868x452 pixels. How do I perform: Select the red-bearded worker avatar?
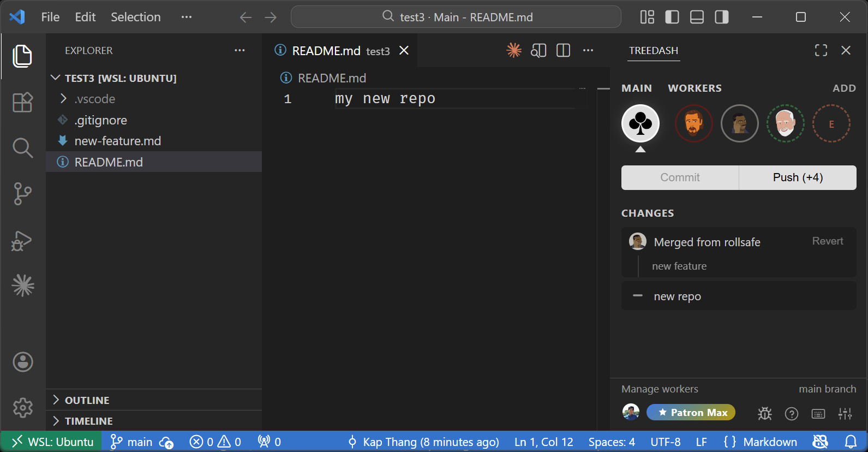coord(693,123)
